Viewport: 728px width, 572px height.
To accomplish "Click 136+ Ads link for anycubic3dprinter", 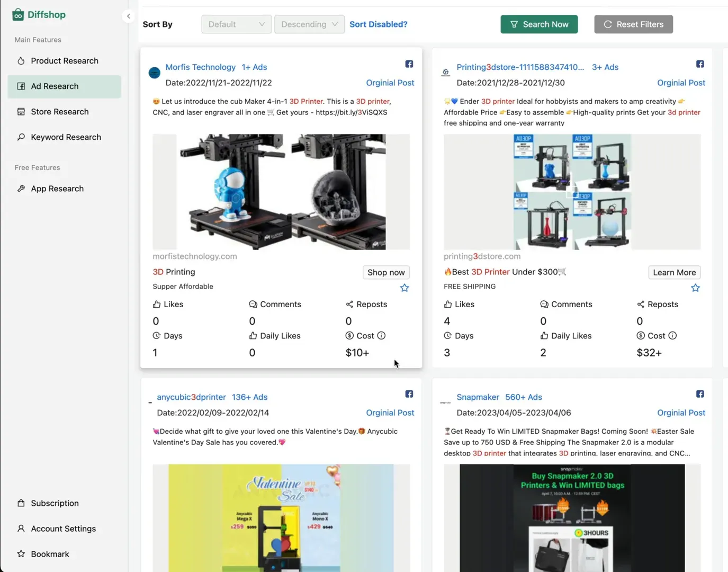I will (x=250, y=397).
